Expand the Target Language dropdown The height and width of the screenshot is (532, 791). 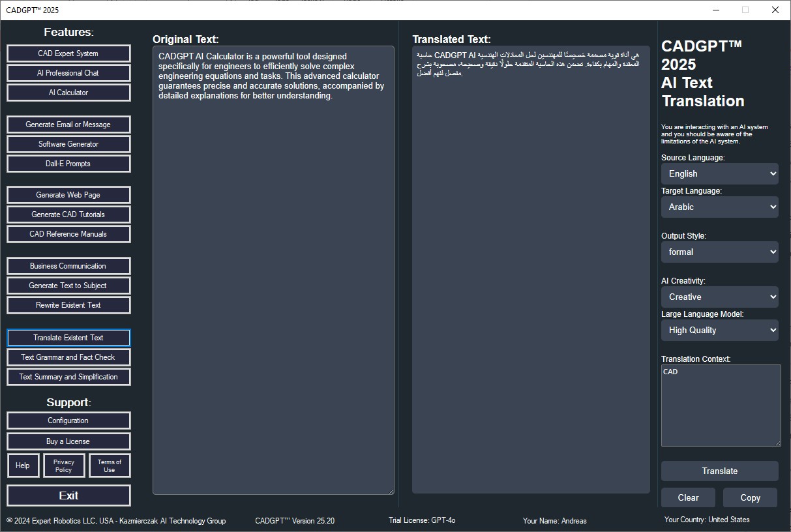[x=720, y=207]
